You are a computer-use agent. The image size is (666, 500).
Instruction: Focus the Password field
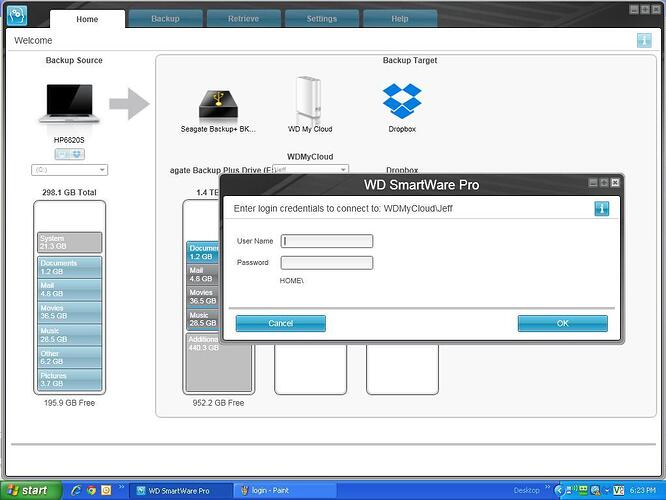[x=327, y=263]
